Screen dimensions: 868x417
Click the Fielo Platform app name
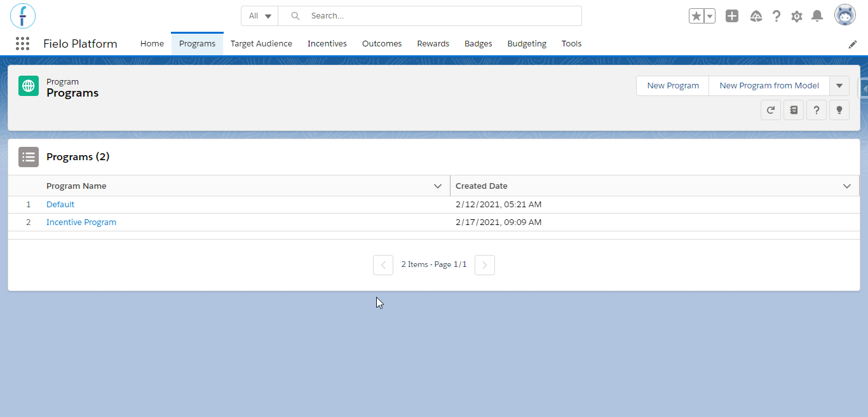80,44
